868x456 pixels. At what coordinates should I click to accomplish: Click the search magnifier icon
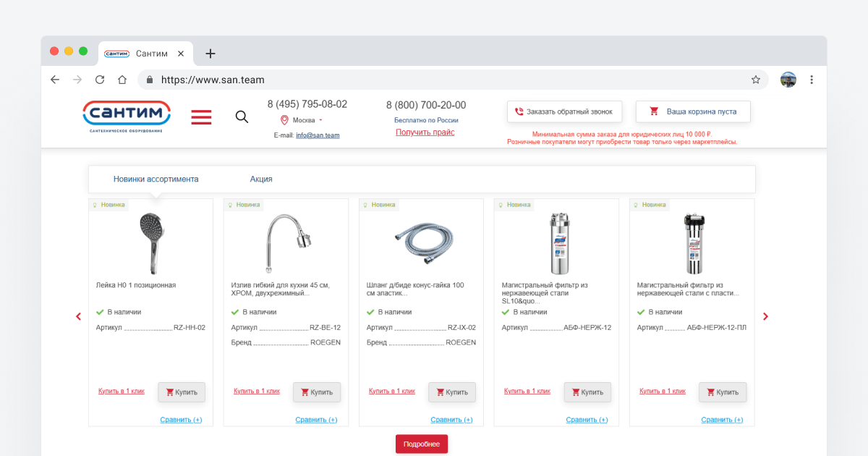pyautogui.click(x=242, y=117)
